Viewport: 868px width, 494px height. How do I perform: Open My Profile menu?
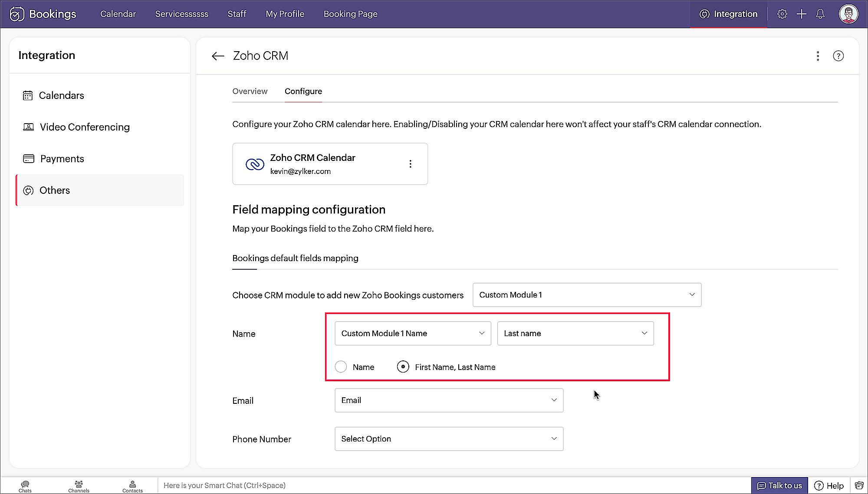(285, 14)
